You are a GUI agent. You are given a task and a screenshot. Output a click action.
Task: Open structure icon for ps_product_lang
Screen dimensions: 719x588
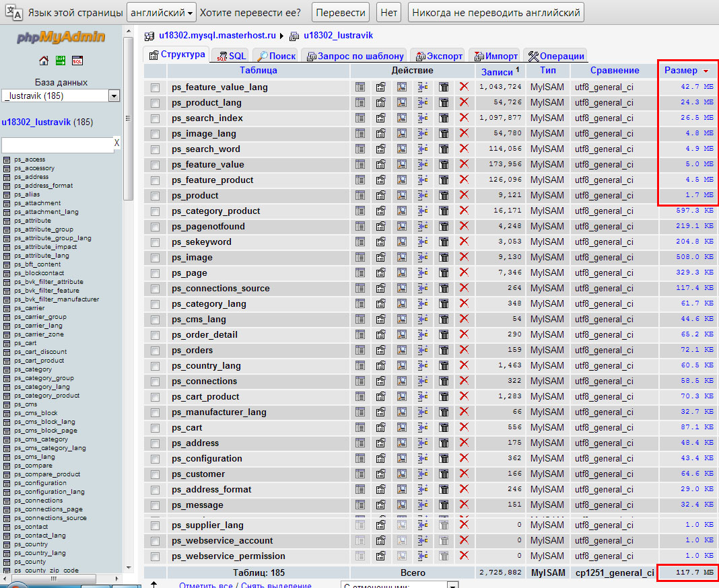coord(380,102)
